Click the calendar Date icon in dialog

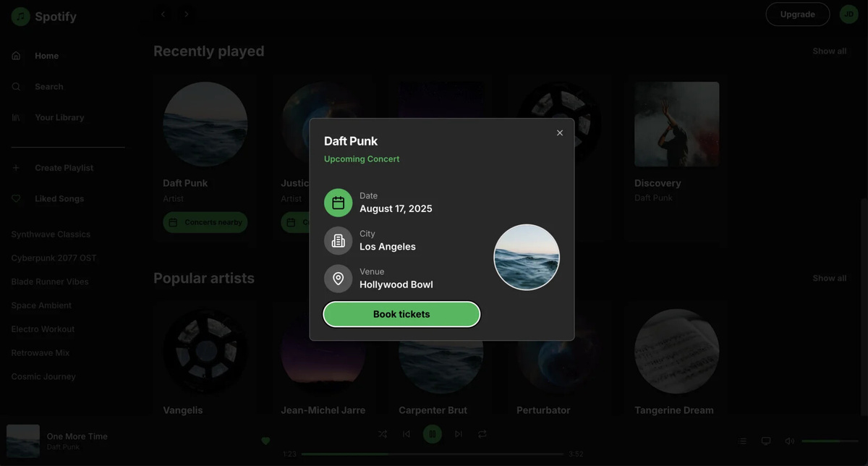click(338, 203)
